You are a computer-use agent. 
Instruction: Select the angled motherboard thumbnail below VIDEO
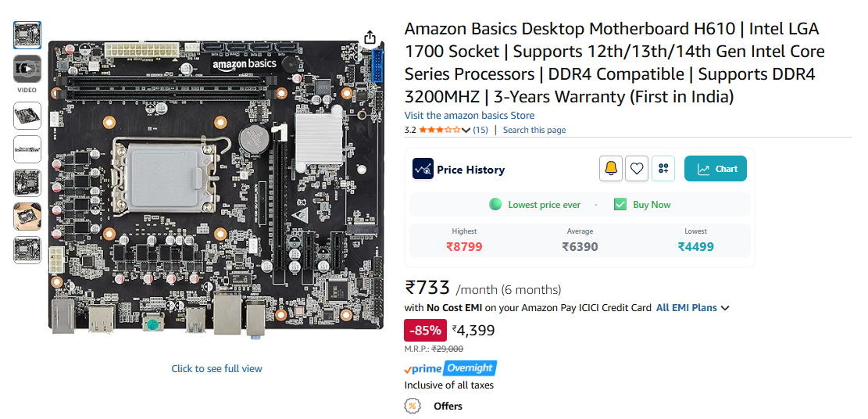point(27,115)
